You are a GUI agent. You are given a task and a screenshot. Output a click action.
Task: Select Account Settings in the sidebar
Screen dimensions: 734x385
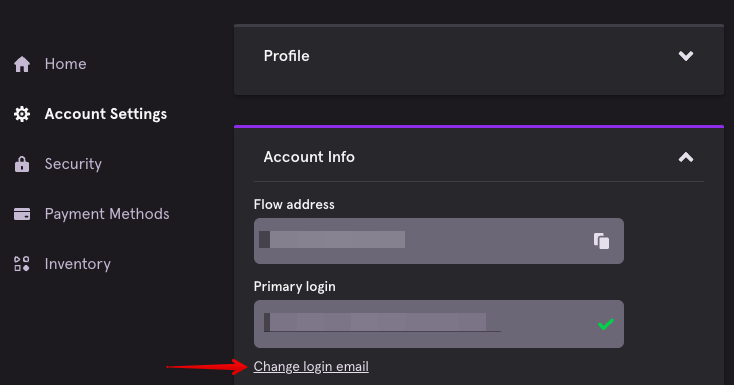(106, 114)
